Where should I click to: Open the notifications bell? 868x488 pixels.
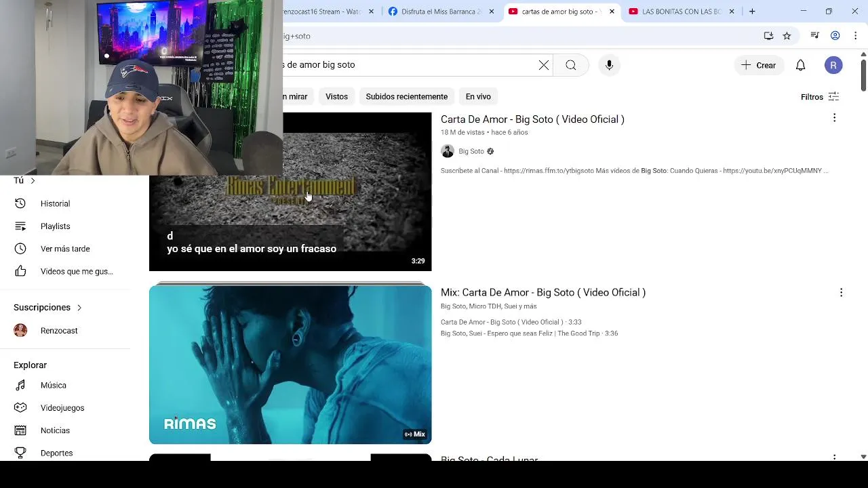click(800, 65)
